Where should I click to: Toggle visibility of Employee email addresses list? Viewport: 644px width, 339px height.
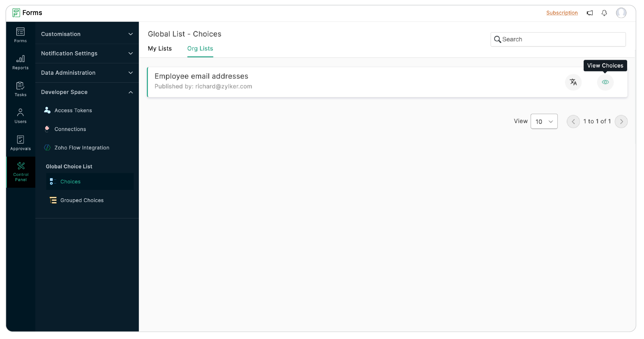click(x=605, y=82)
